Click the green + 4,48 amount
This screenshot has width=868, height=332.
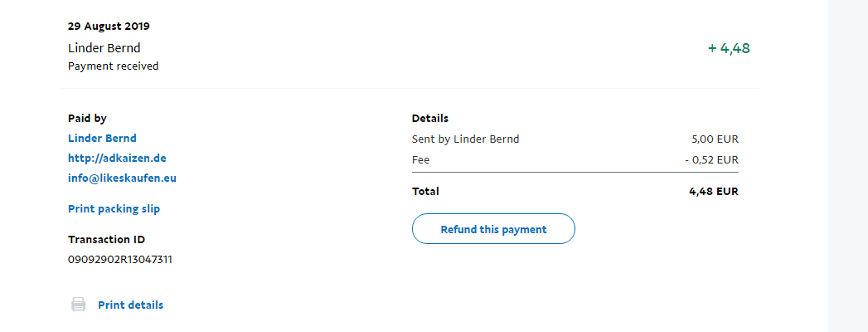(x=729, y=48)
